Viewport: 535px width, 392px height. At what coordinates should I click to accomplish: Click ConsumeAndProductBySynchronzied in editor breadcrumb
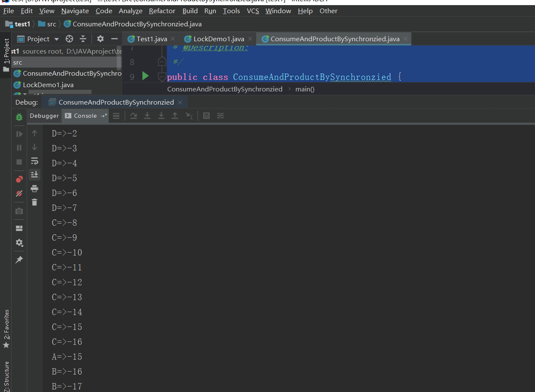(225, 89)
